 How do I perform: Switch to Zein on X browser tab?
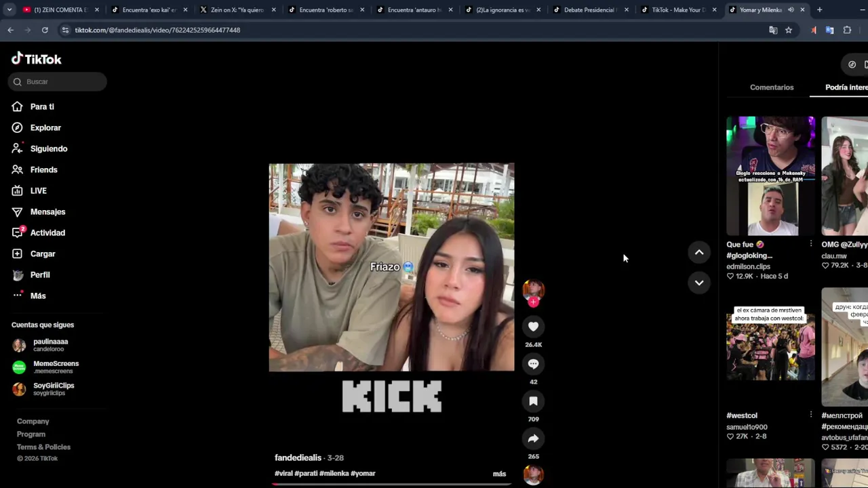coord(237,9)
